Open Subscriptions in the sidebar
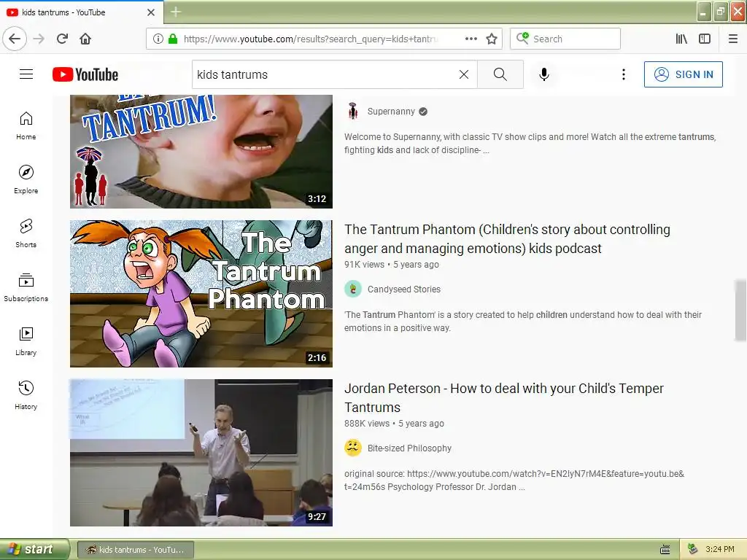The height and width of the screenshot is (560, 747). tap(26, 287)
